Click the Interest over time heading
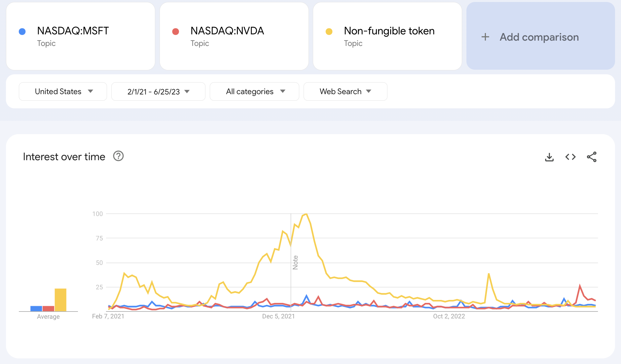 (x=64, y=157)
